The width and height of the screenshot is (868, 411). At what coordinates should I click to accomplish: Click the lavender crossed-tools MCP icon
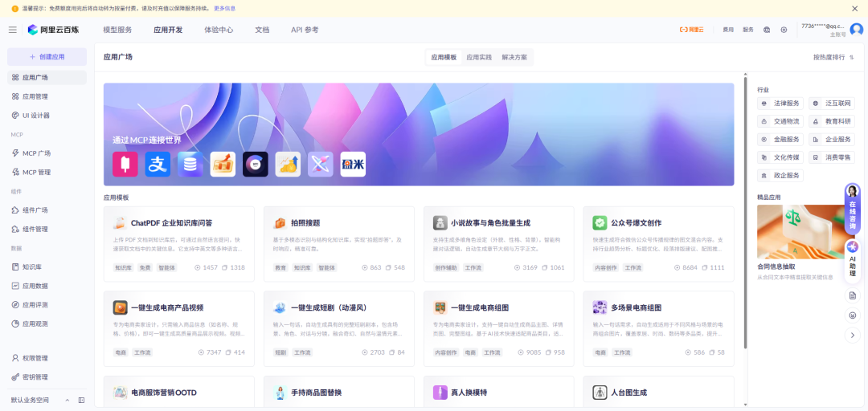(x=321, y=165)
